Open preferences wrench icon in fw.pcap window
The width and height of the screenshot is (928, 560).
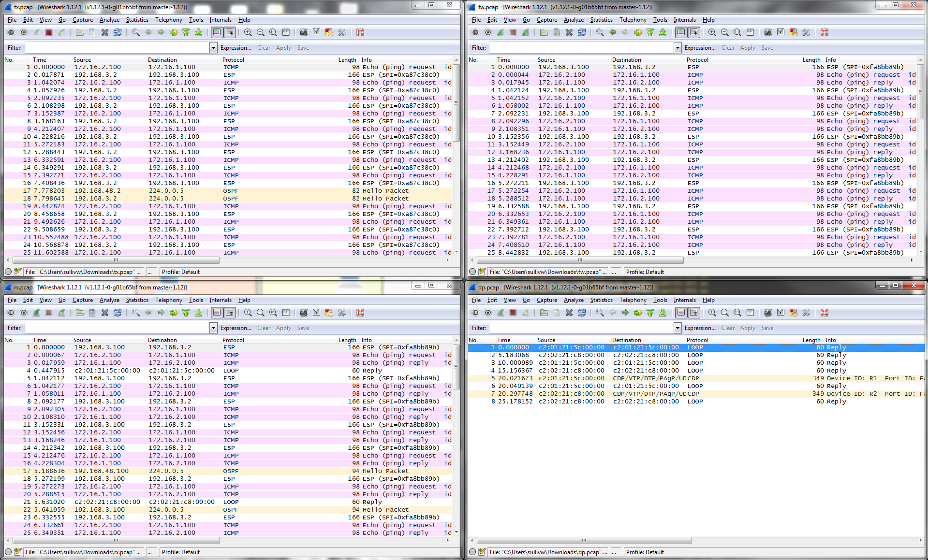pyautogui.click(x=806, y=32)
